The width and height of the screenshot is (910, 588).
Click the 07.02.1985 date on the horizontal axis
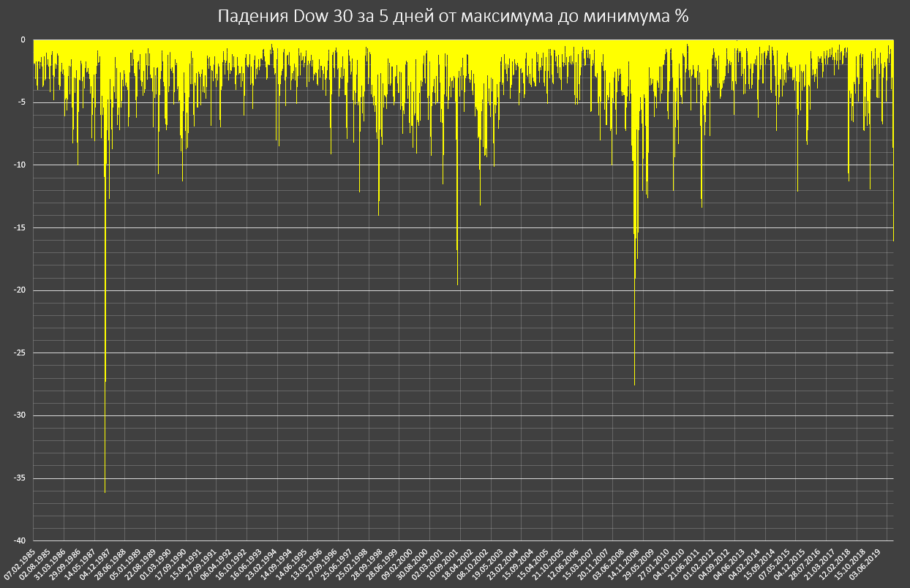20,563
